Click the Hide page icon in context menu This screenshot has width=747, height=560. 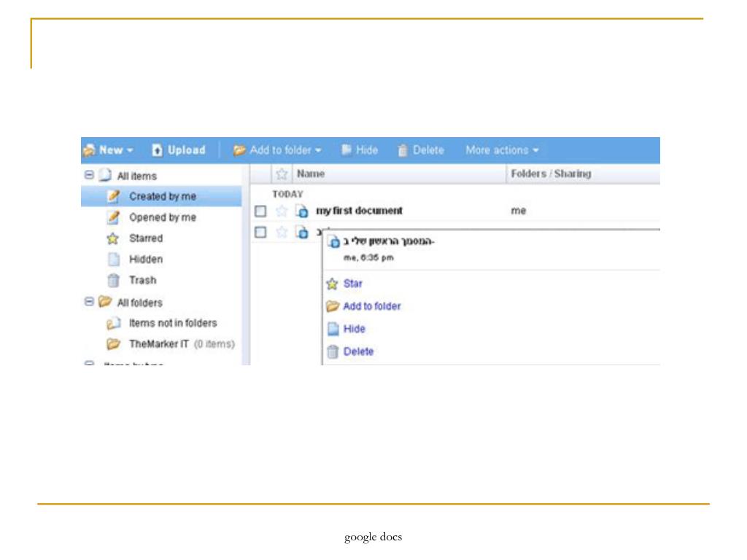333,329
